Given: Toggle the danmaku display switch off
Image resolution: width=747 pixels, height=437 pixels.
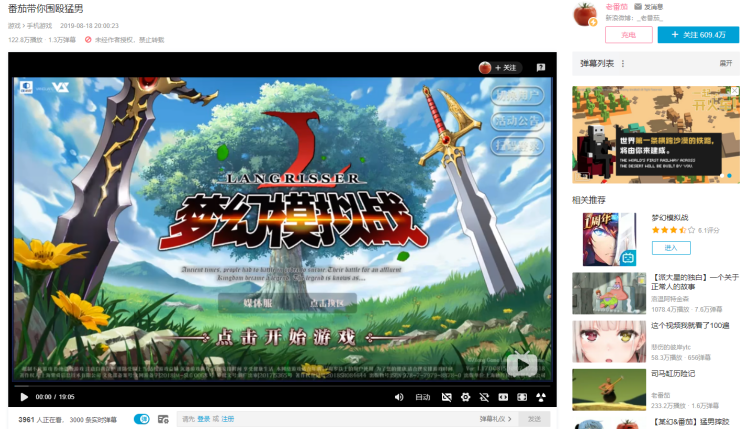Looking at the screenshot, I should coord(142,419).
